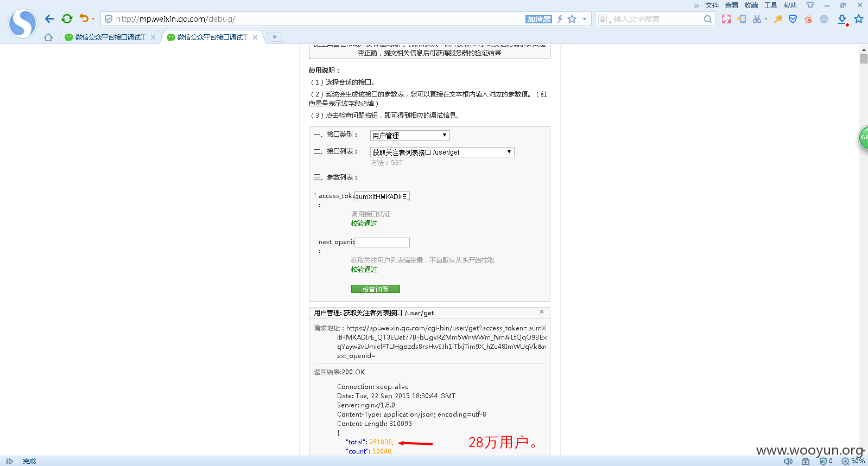Screen dimensions: 868x466
Task: Open the 接口列表 /user/get dropdown
Action: [x=442, y=152]
